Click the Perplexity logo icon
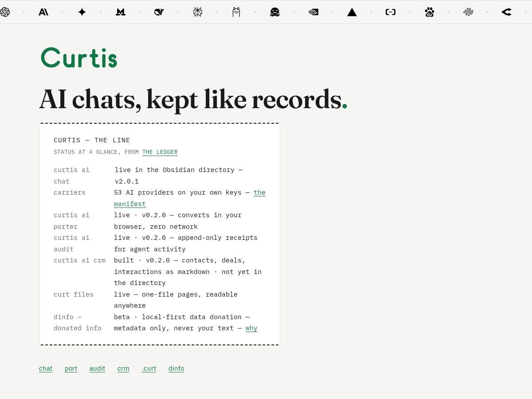 198,12
